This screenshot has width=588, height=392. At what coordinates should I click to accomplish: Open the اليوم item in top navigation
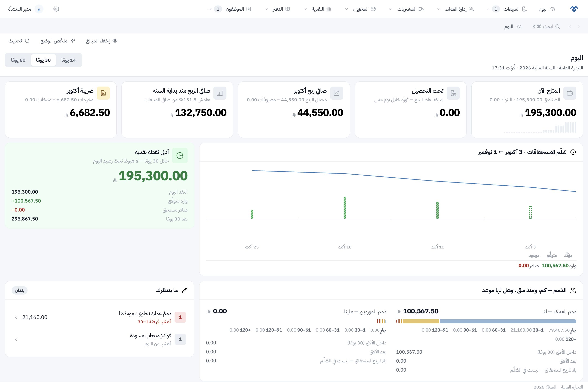547,9
